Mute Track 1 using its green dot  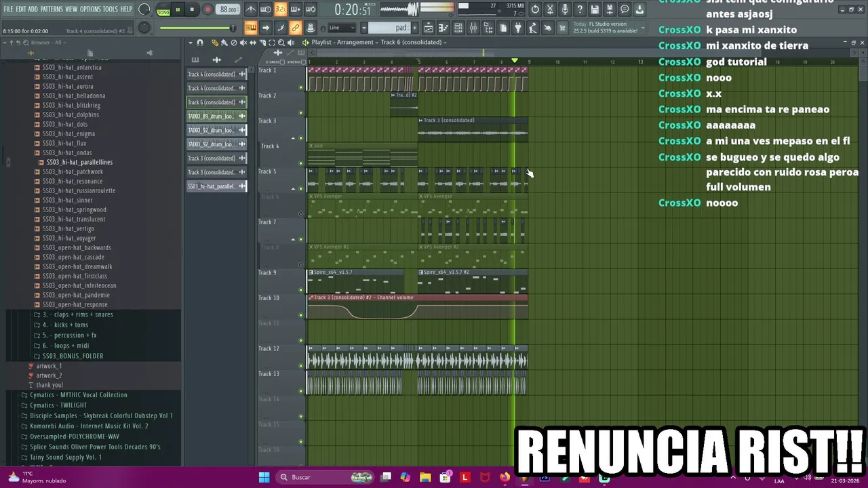click(301, 87)
